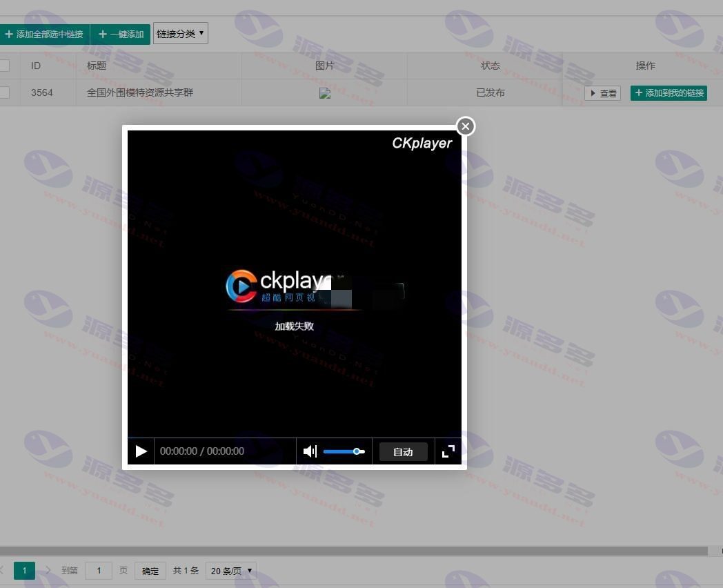Close the CKplayer video popup
This screenshot has width=723, height=588.
click(x=465, y=126)
